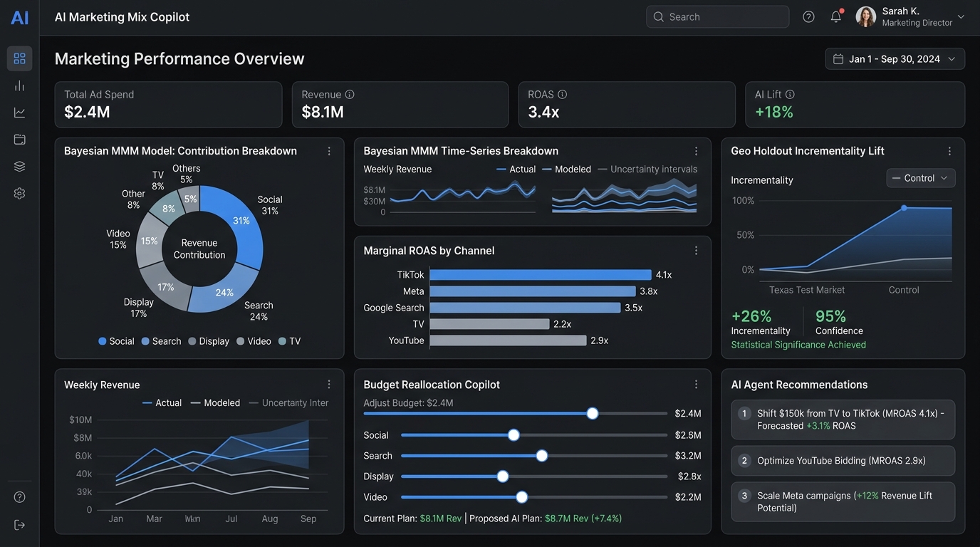Expand the user profile chevron
The width and height of the screenshot is (980, 547).
[x=961, y=16]
